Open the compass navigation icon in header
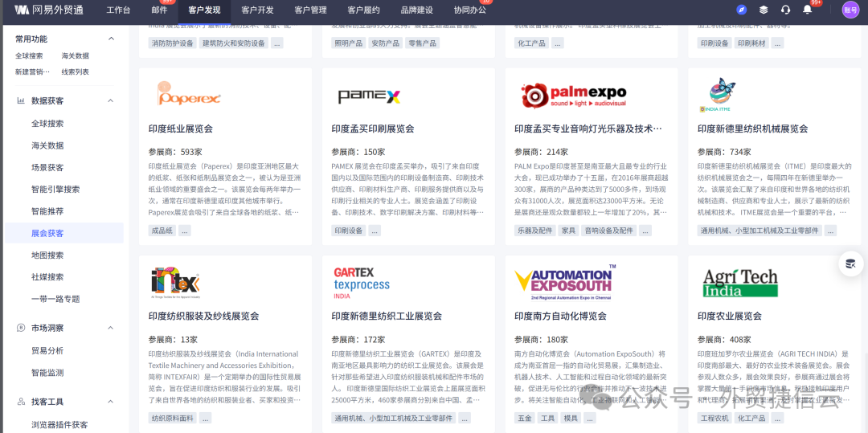This screenshot has width=868, height=433. coord(742,10)
